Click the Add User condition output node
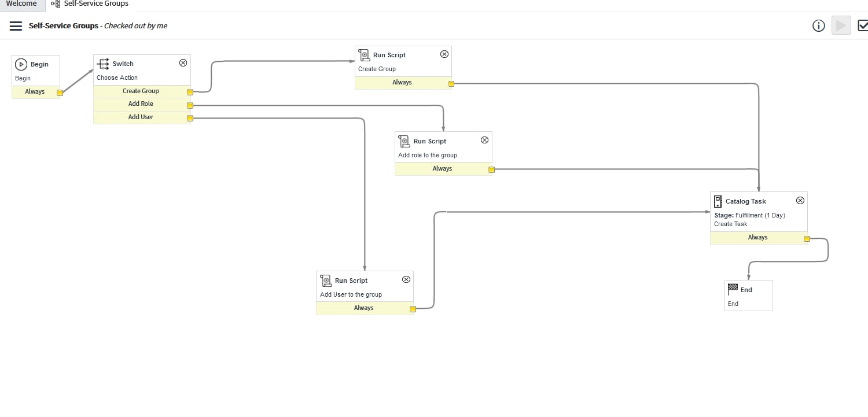Screen dimensions: 868x417 (x=190, y=119)
